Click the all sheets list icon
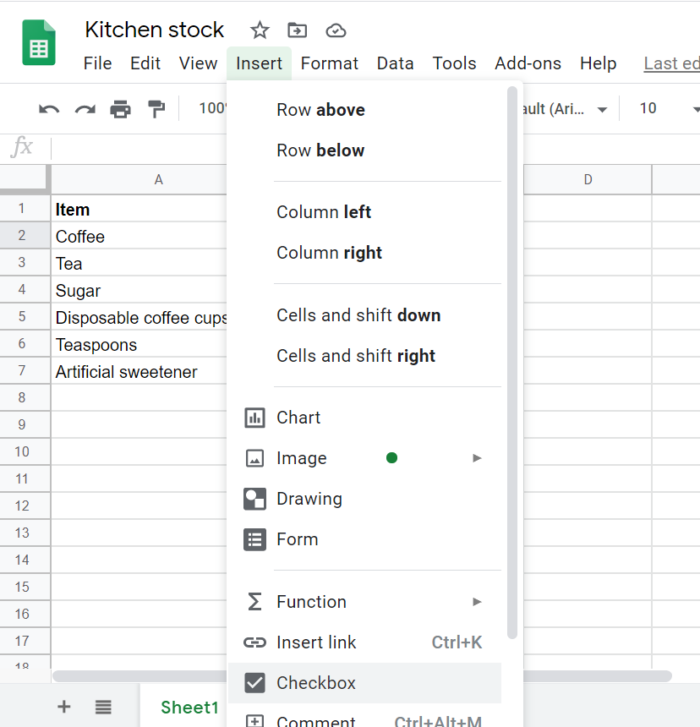The image size is (700, 727). pos(103,707)
